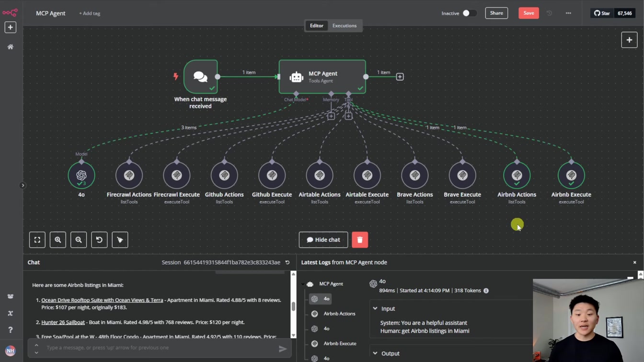Select the Github Execute node

click(x=272, y=175)
